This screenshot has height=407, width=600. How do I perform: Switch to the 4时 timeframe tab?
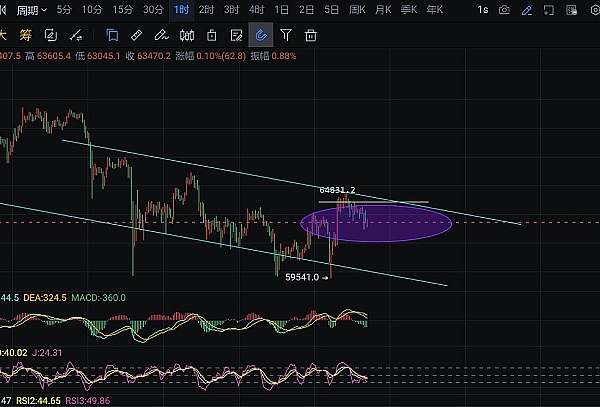coord(257,10)
